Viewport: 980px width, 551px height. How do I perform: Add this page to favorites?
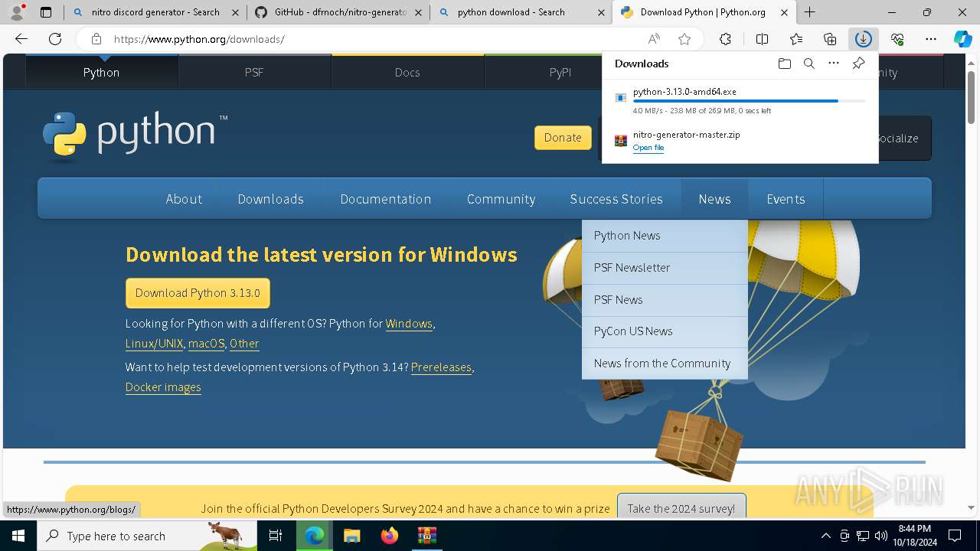(684, 39)
